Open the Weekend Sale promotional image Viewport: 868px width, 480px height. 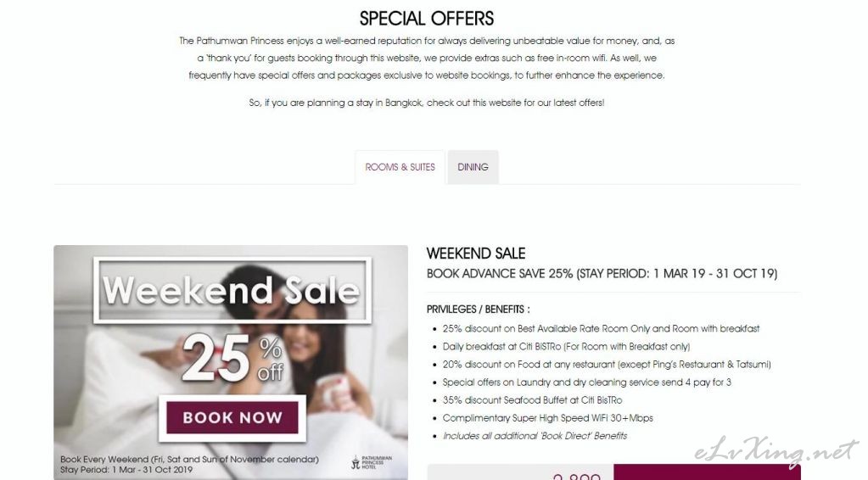(x=231, y=362)
